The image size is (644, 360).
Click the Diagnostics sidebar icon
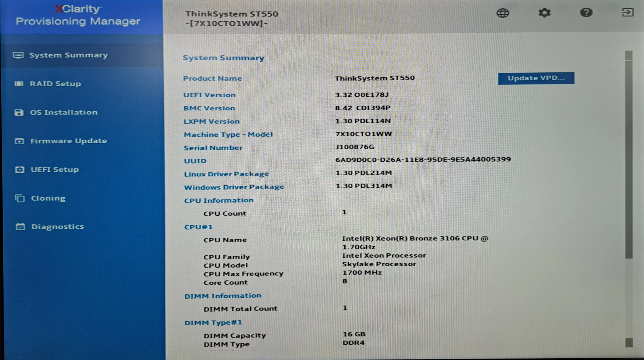(20, 227)
